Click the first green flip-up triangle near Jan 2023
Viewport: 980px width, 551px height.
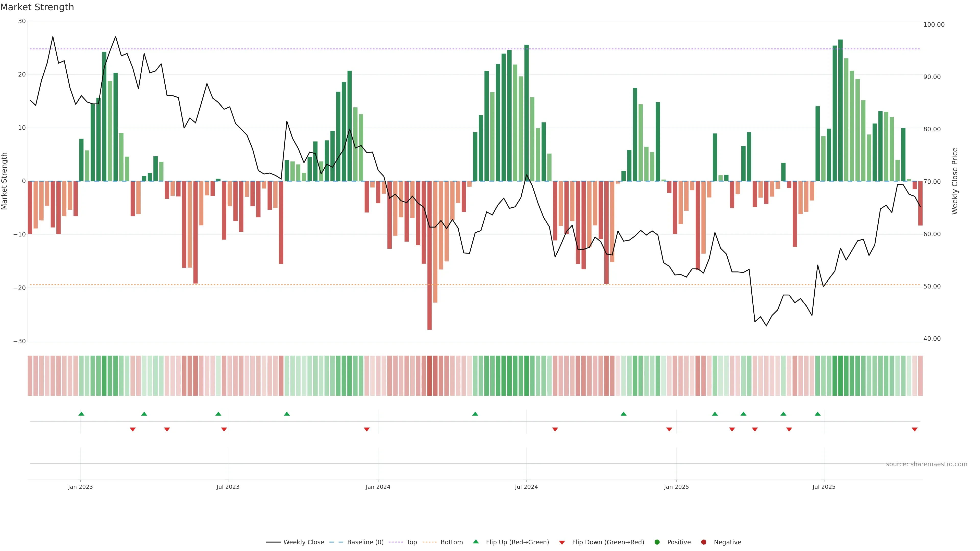(x=81, y=414)
